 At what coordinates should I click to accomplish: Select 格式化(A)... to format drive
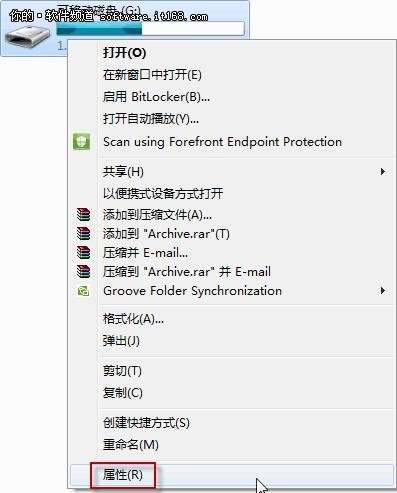[133, 319]
